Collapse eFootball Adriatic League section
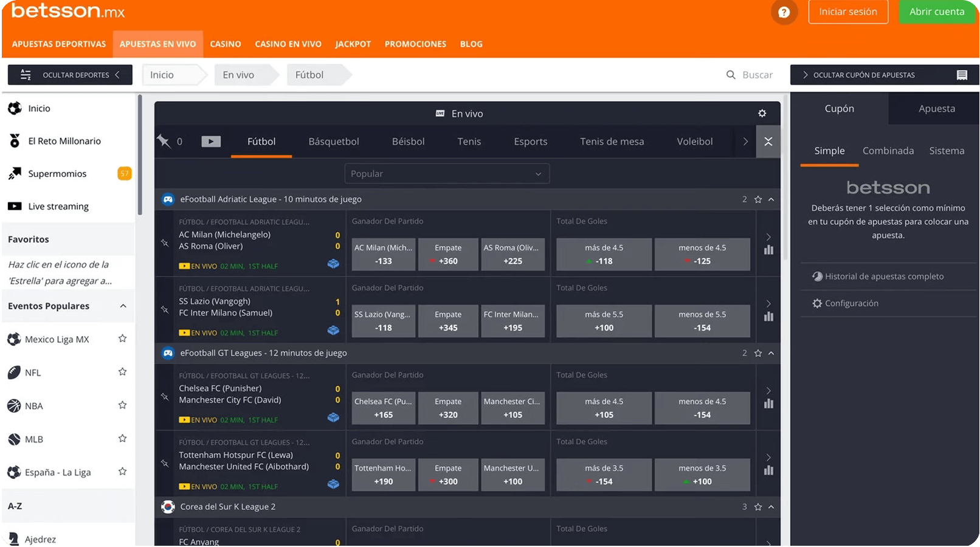 [x=771, y=199]
